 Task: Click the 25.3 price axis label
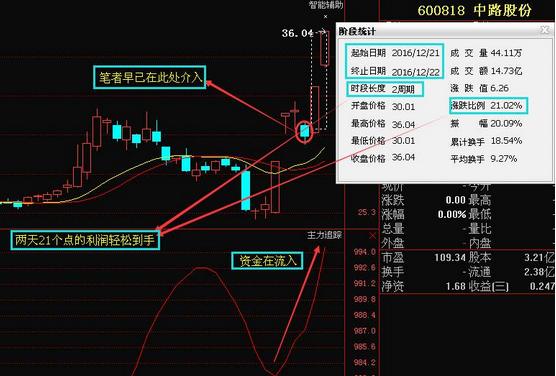click(x=366, y=212)
